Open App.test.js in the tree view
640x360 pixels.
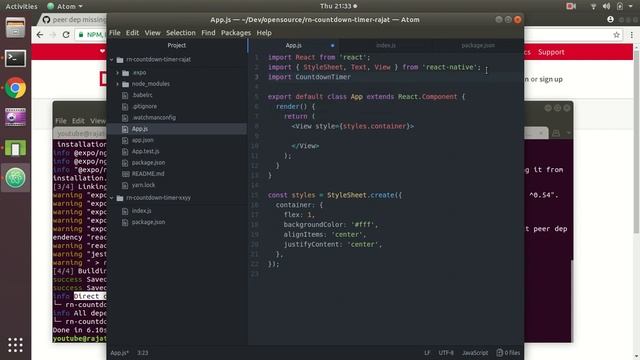pyautogui.click(x=146, y=151)
